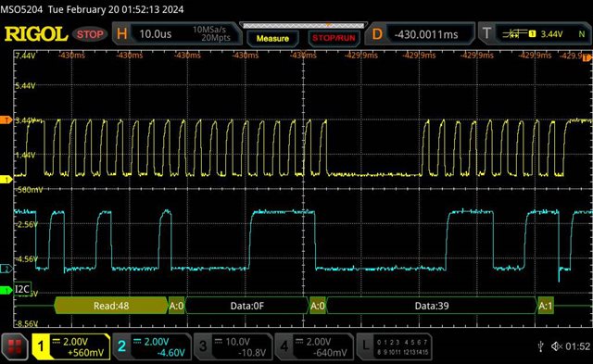Enable channel 3 10.0V button
This screenshot has width=593, height=364.
pos(233,346)
